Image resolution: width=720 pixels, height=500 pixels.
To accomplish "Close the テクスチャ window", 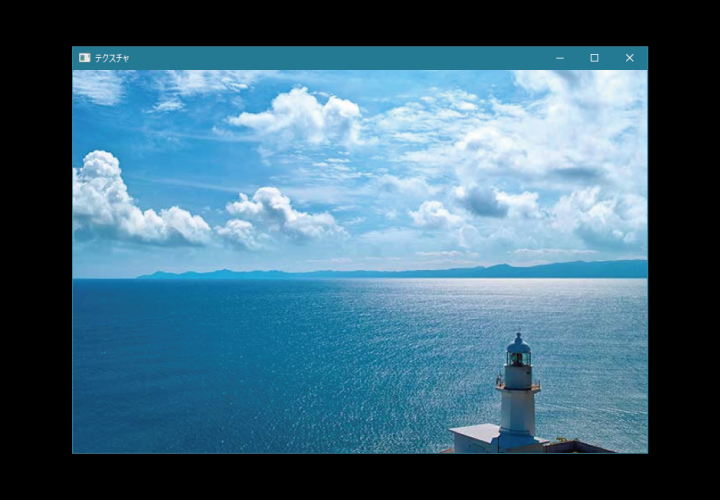I will pos(629,58).
